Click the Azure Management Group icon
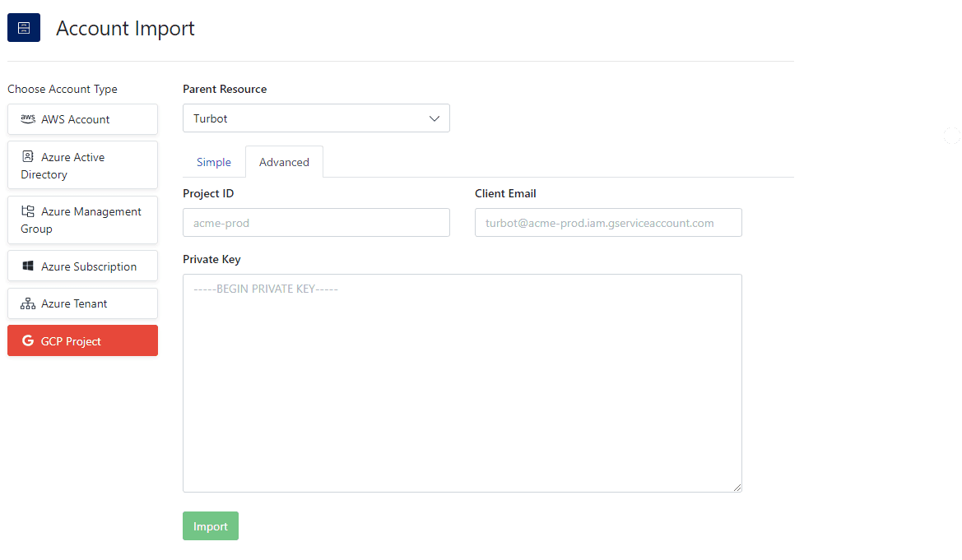Image resolution: width=962 pixels, height=560 pixels. point(28,211)
